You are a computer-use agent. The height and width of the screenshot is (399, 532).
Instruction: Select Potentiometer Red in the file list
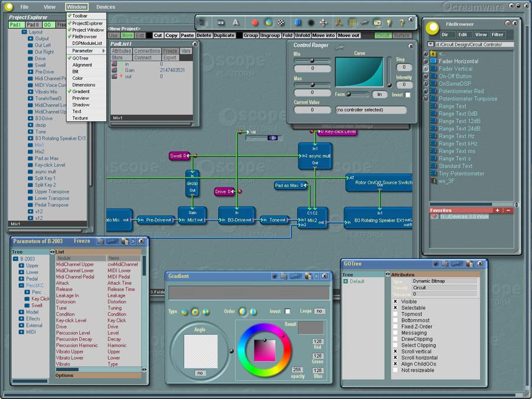coord(461,92)
